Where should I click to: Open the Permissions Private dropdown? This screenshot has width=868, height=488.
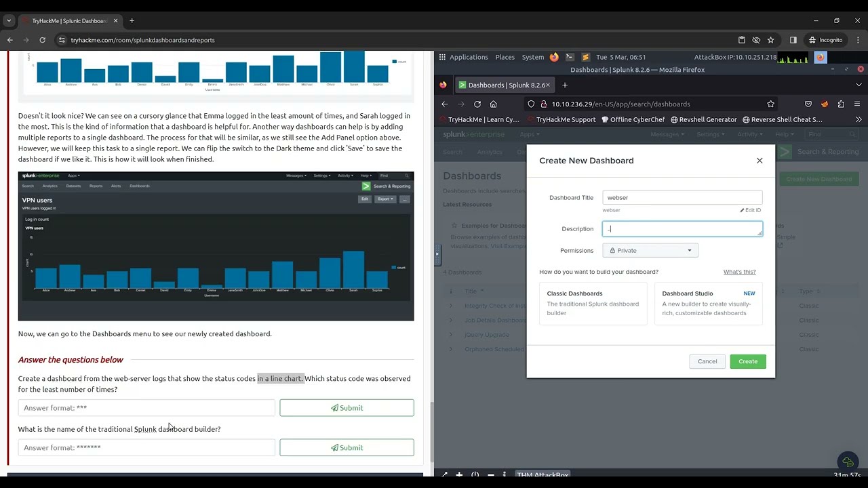coord(650,250)
